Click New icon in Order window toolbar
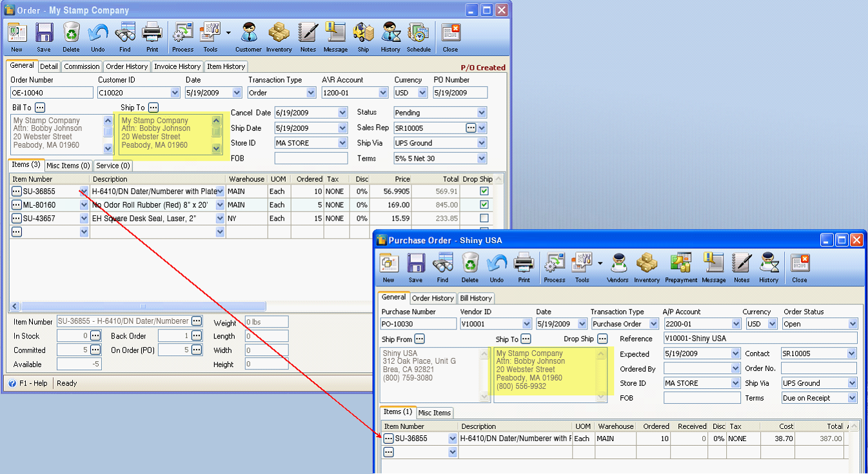 [x=17, y=32]
